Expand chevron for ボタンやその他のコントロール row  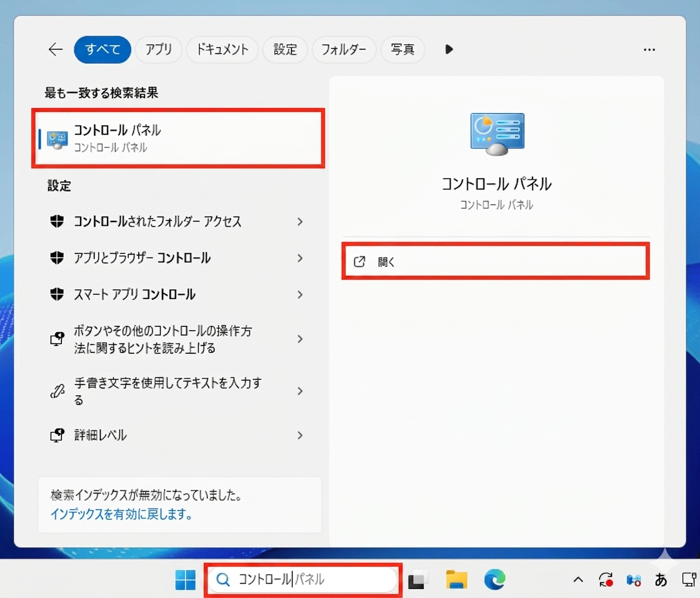coord(300,339)
